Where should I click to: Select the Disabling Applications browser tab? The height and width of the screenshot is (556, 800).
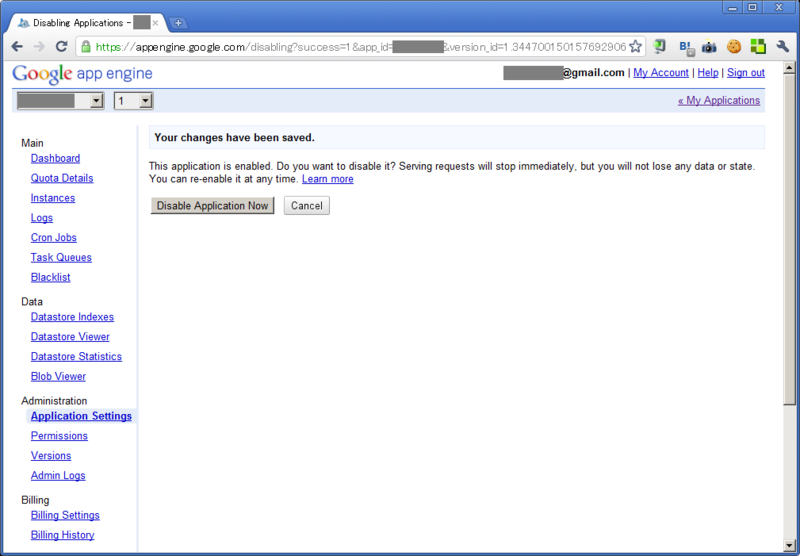tap(87, 23)
